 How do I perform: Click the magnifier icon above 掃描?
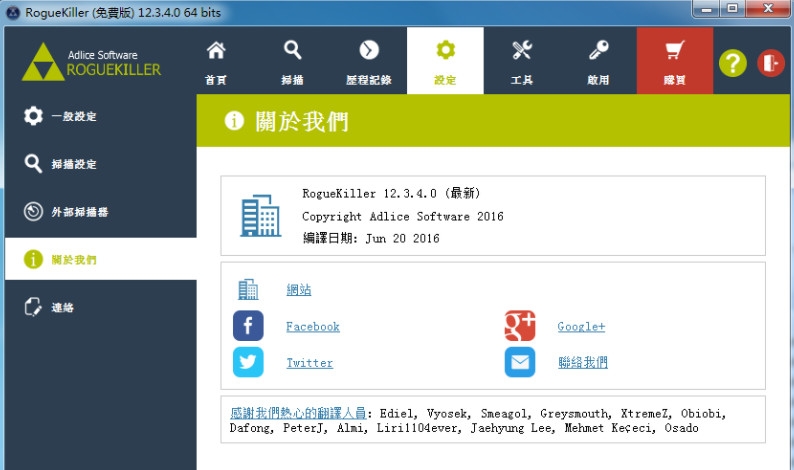(x=293, y=50)
